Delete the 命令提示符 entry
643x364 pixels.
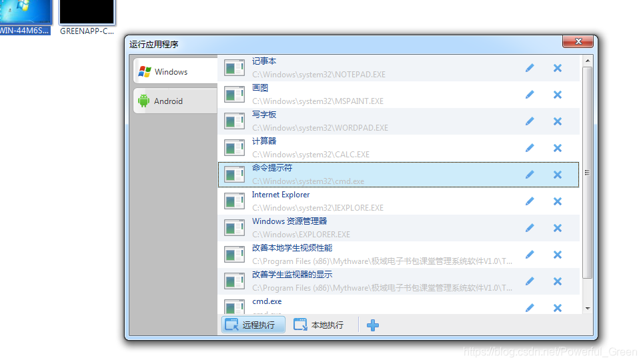(558, 175)
